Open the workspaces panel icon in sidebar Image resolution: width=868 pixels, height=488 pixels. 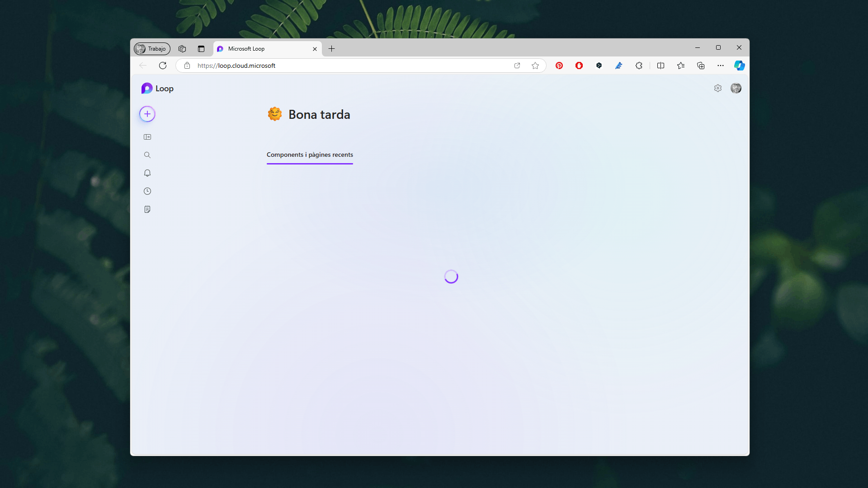pos(147,137)
